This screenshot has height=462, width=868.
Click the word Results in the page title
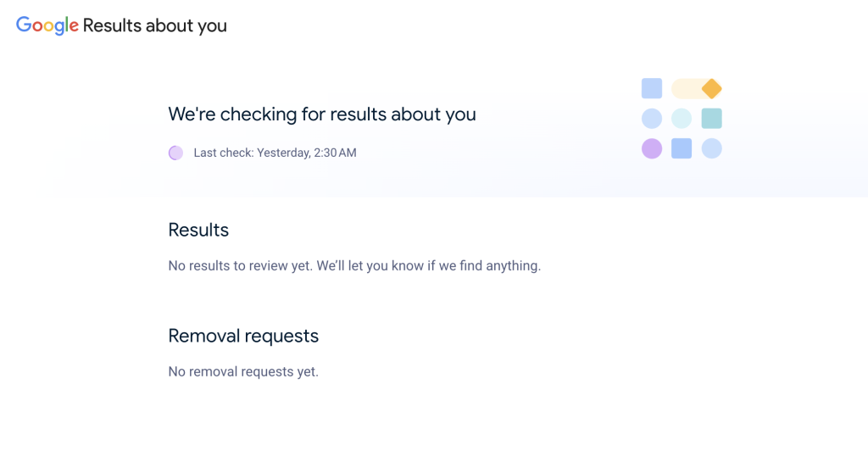click(x=113, y=25)
